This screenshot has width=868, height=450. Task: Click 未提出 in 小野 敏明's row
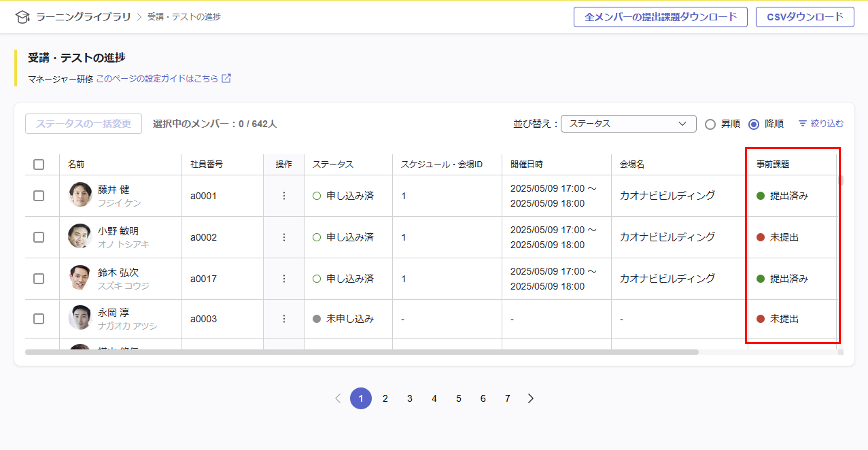coord(778,237)
